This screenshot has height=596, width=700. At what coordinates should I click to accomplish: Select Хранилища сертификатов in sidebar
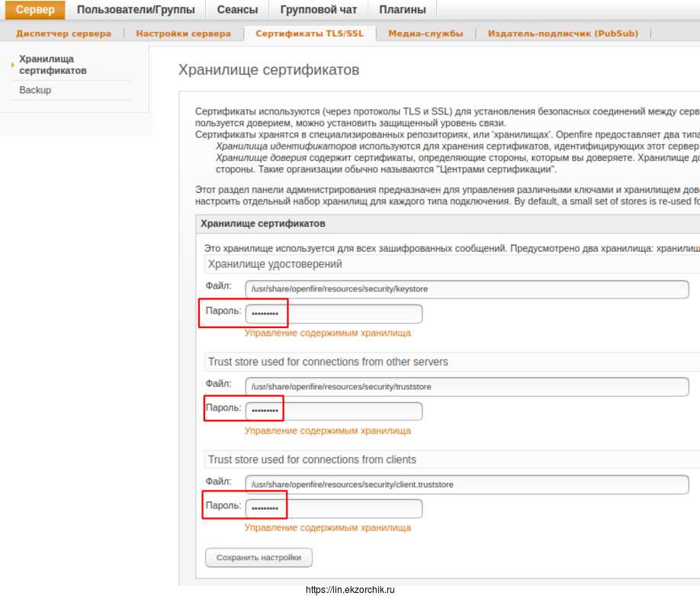[x=53, y=65]
